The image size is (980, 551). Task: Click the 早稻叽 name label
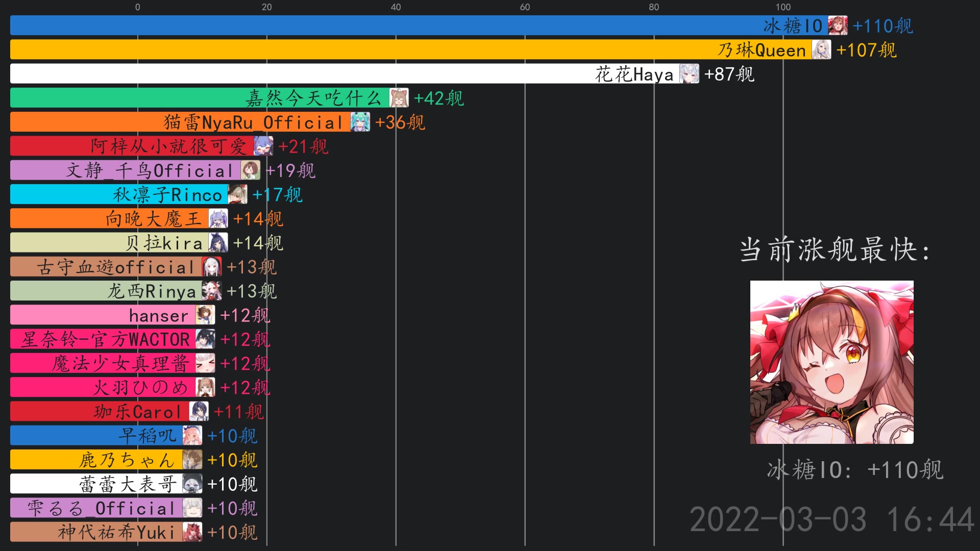[x=148, y=436]
